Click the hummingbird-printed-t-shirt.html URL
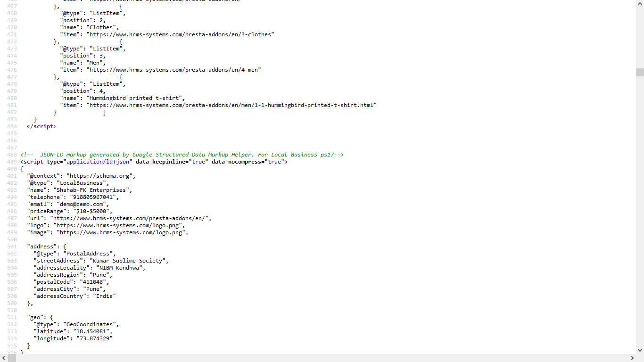Screen dimensions: 644x362 (231, 105)
